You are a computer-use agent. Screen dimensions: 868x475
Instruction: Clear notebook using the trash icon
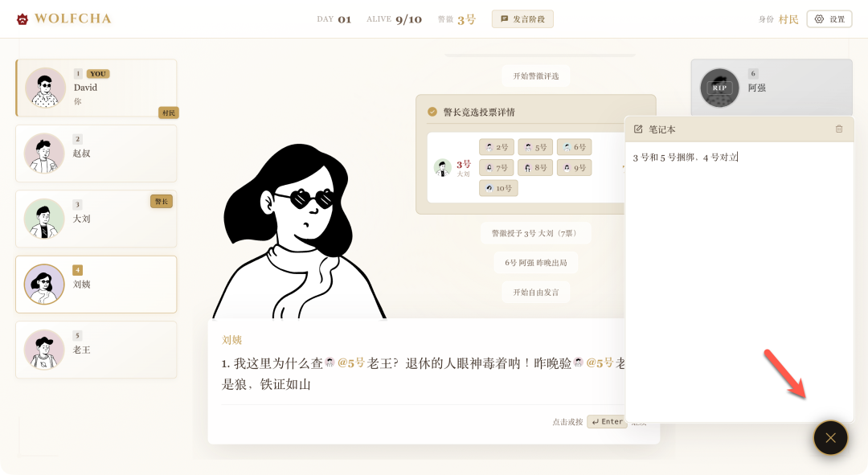pos(838,129)
